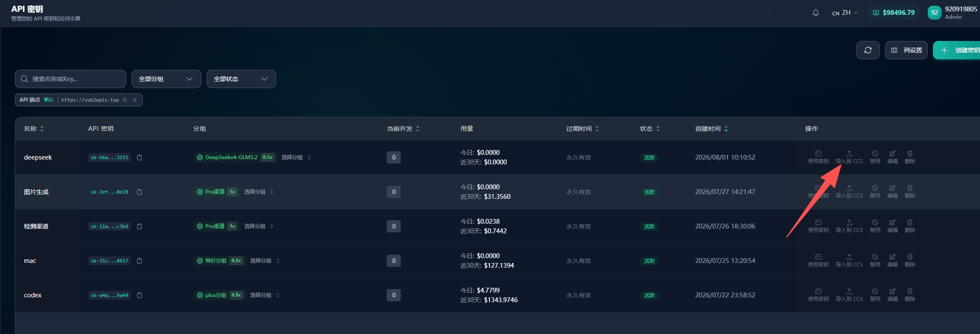Open the 列设置 column settings
The image size is (980, 334).
click(906, 50)
